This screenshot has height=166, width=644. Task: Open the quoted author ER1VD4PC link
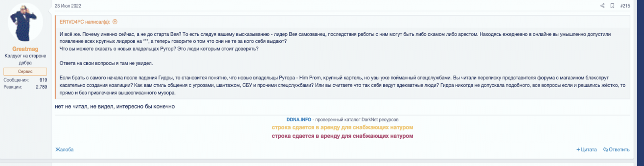pos(84,22)
